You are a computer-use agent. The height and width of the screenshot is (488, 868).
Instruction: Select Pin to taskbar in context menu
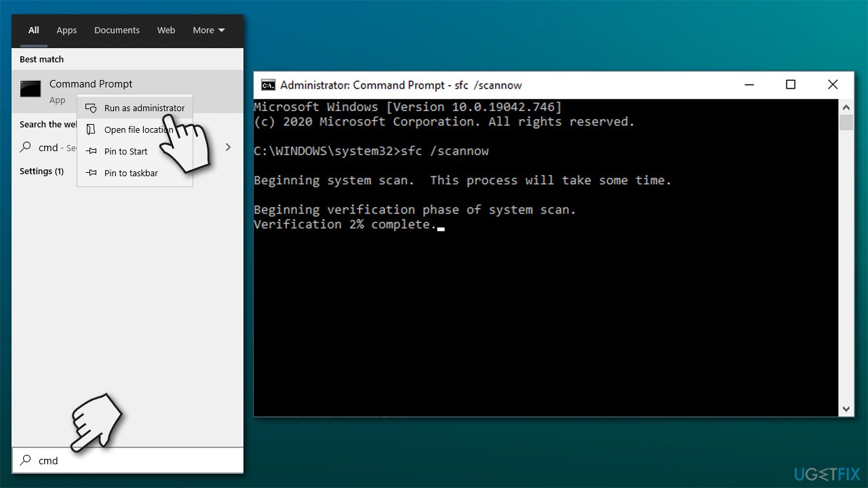click(135, 173)
